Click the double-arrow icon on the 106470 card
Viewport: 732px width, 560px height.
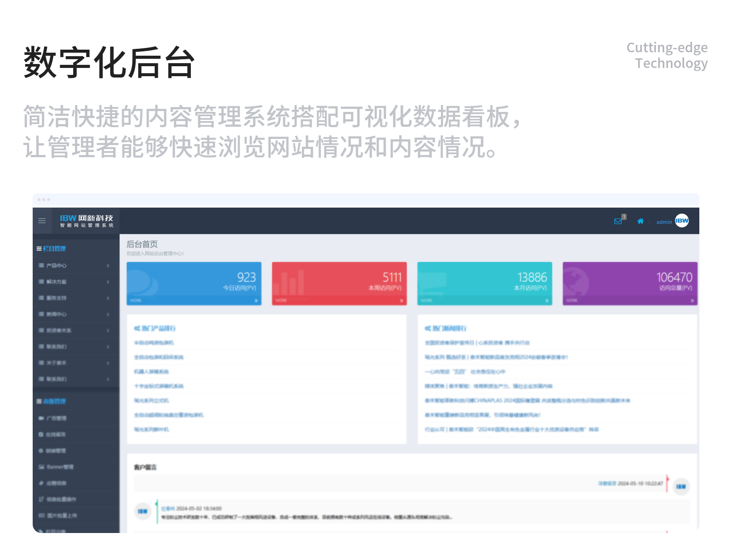pyautogui.click(x=692, y=300)
